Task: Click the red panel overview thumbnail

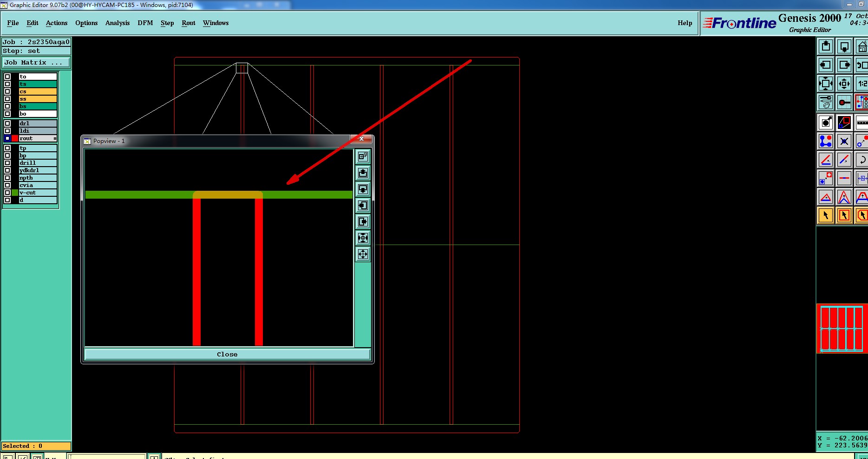Action: (842, 329)
